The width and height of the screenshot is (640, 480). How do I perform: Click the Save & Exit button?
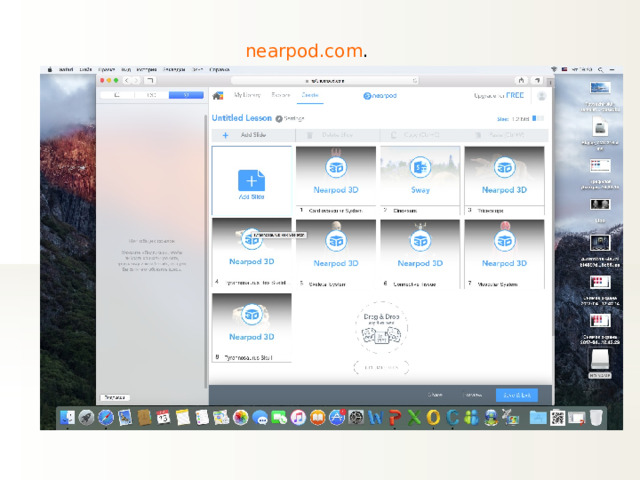pyautogui.click(x=517, y=395)
